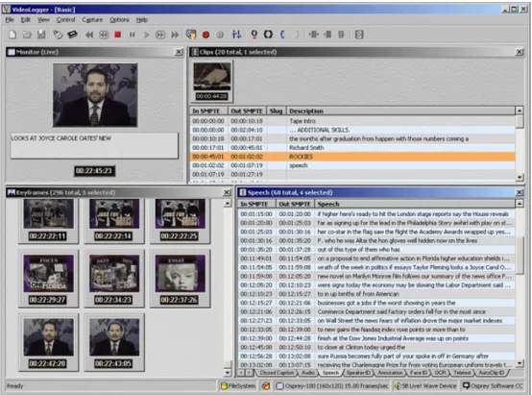Screen dimensions: 532x395
Task: Close the Keyframes panel
Action: pos(227,192)
